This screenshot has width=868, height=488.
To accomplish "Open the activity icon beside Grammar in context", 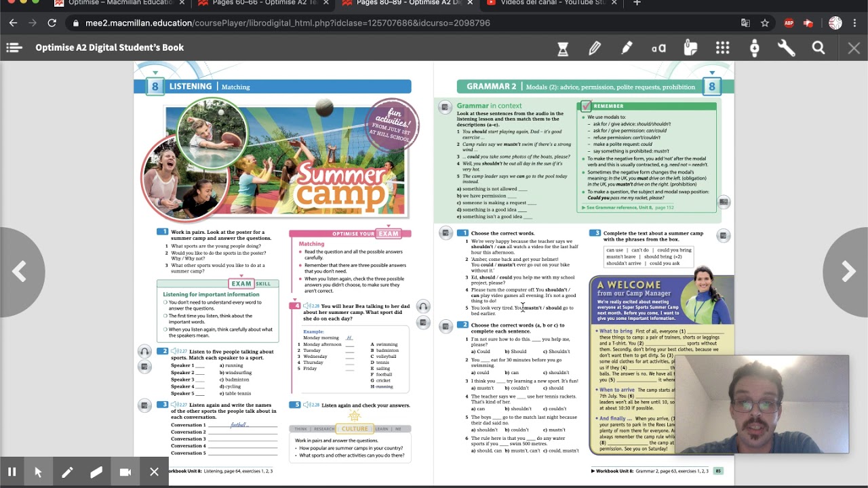I will click(x=445, y=107).
